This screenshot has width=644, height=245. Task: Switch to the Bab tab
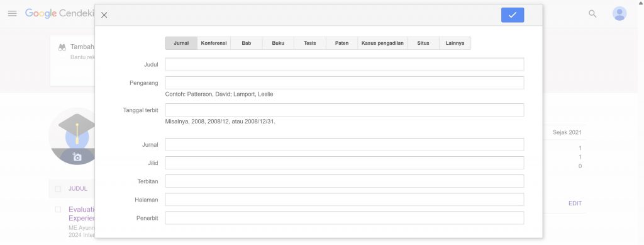(x=247, y=43)
